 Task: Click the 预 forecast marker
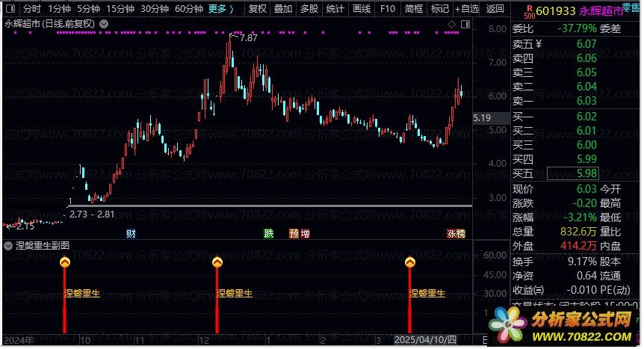coord(294,233)
